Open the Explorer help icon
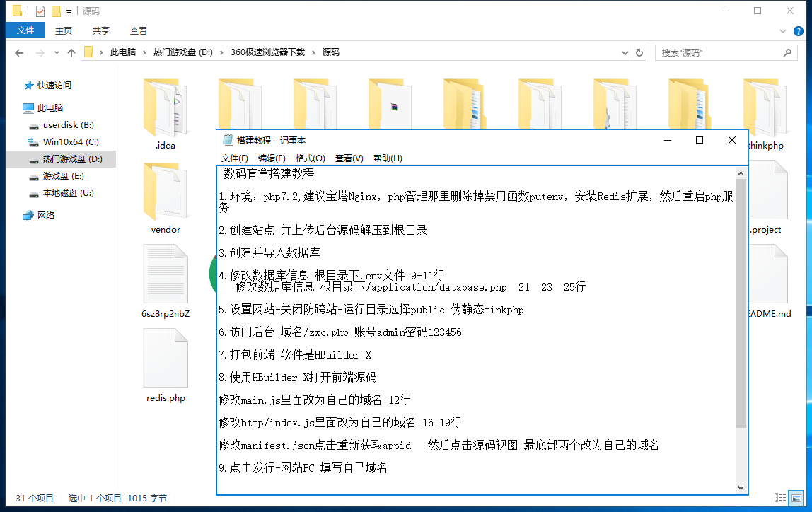The width and height of the screenshot is (812, 512). click(x=799, y=31)
